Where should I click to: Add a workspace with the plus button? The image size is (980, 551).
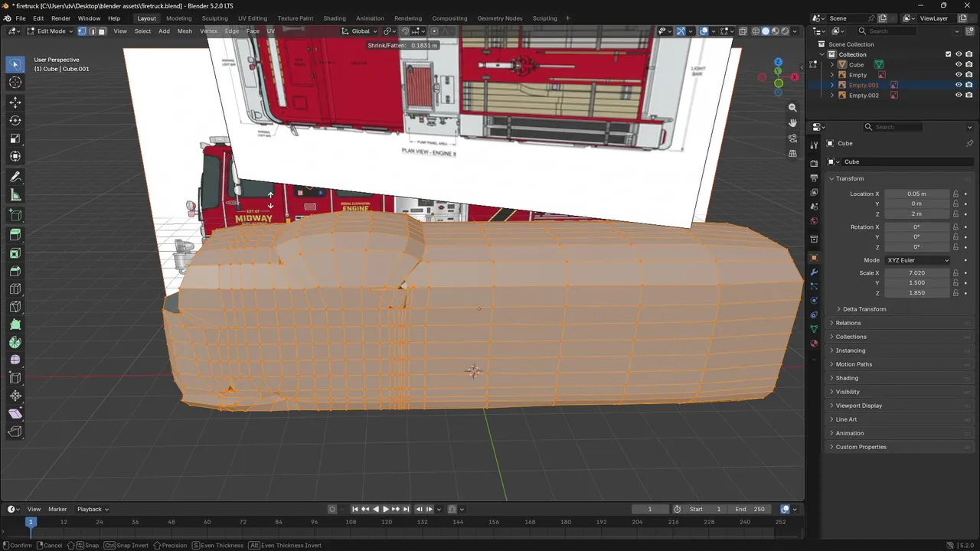click(x=567, y=18)
